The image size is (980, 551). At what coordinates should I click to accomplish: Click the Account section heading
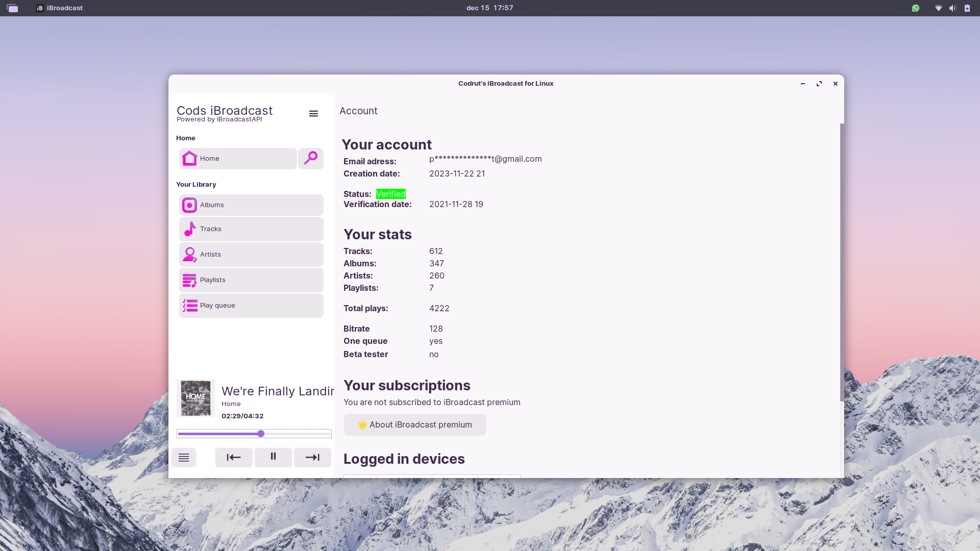click(358, 110)
